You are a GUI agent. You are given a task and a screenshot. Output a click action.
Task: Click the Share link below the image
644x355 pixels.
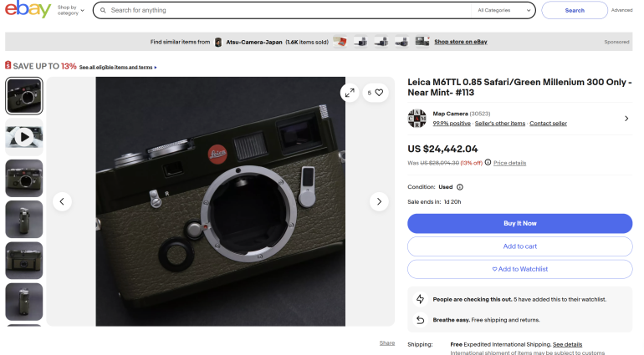pyautogui.click(x=387, y=342)
